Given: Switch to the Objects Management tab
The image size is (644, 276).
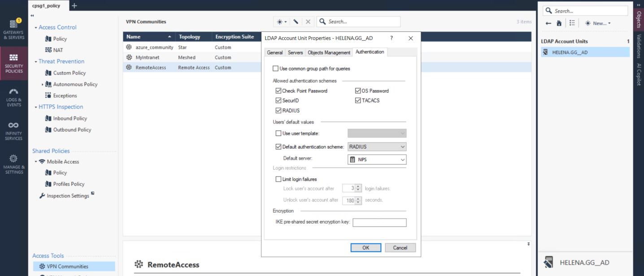Looking at the screenshot, I should point(329,53).
